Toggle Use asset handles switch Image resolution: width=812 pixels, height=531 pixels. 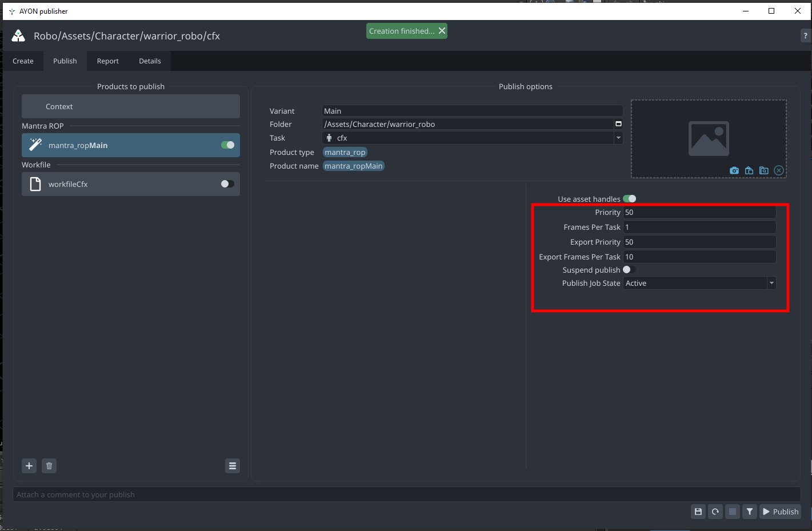(x=630, y=199)
